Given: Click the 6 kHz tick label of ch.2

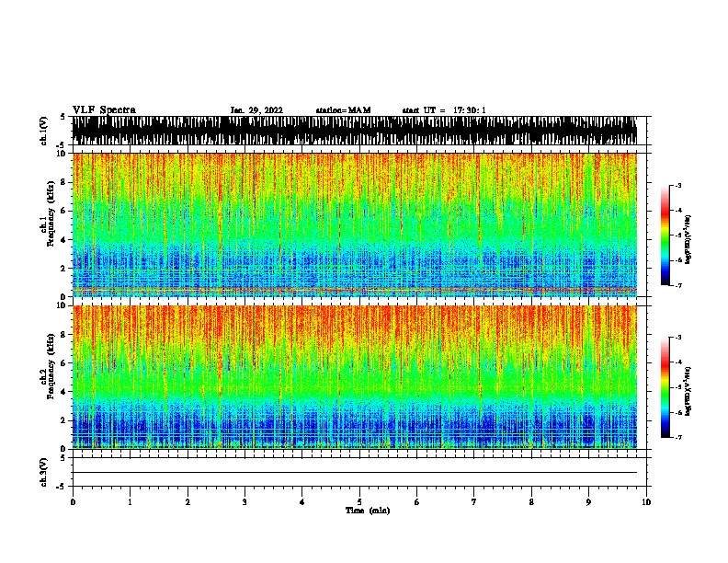Looking at the screenshot, I should (x=63, y=363).
